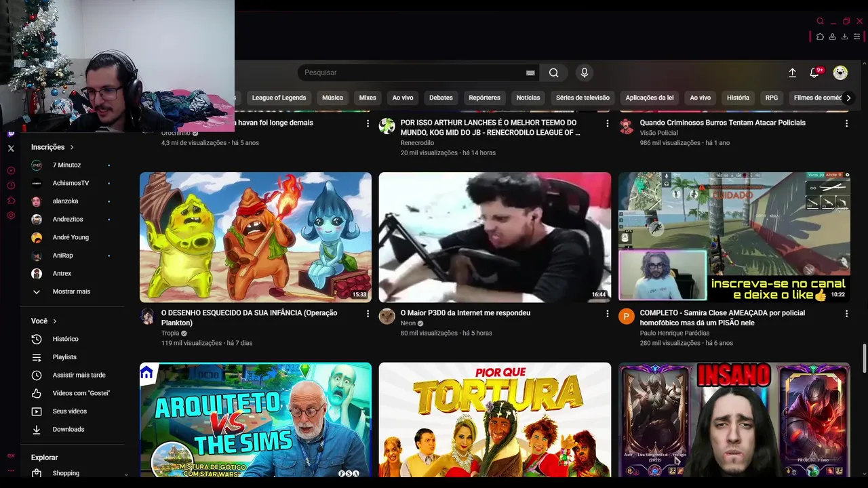Open the notifications bell
This screenshot has width=868, height=488.
coord(814,73)
